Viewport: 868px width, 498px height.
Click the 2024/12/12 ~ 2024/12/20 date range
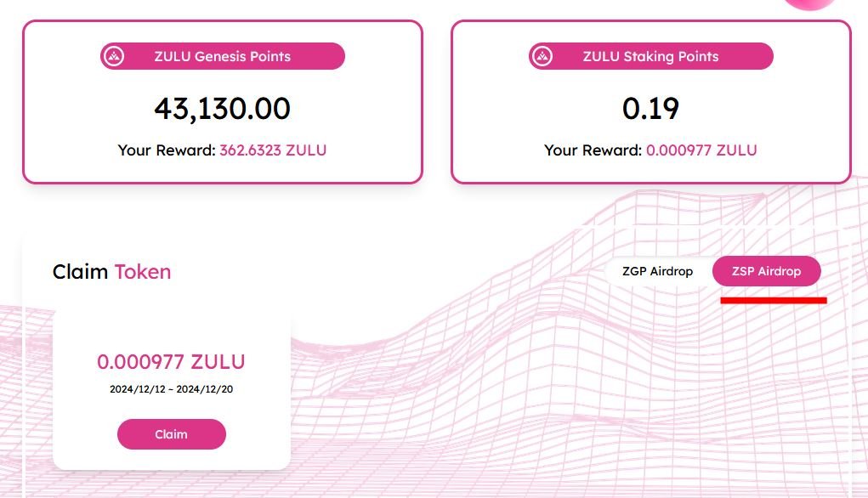(171, 389)
